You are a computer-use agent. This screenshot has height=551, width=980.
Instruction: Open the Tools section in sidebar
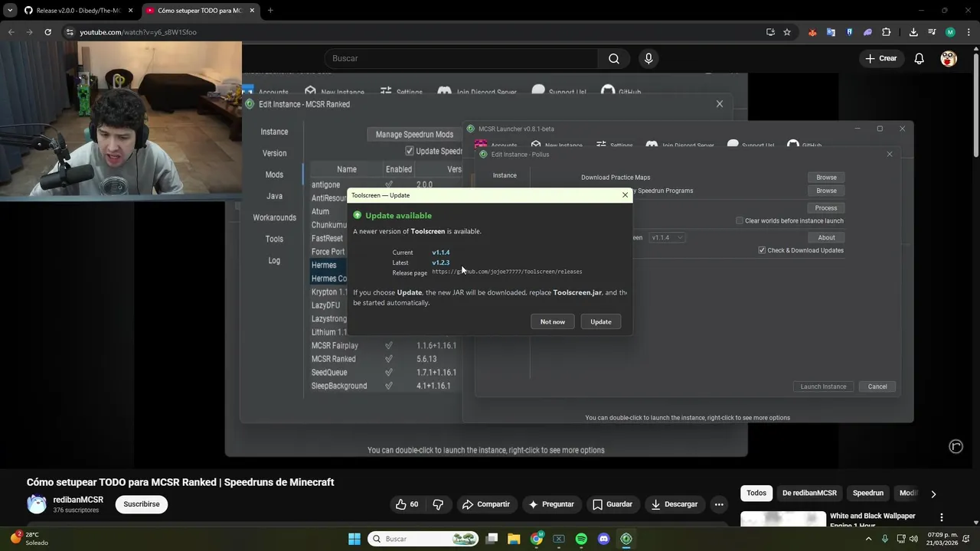click(x=274, y=239)
